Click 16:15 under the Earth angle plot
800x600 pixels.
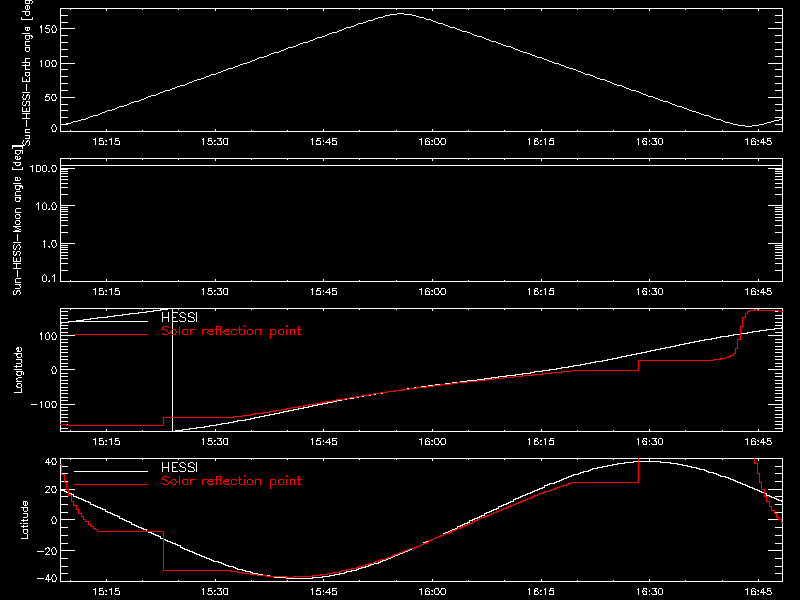(541, 142)
